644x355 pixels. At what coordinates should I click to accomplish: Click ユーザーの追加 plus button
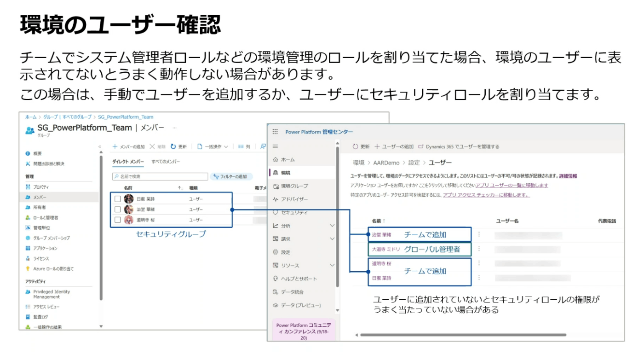(x=394, y=146)
